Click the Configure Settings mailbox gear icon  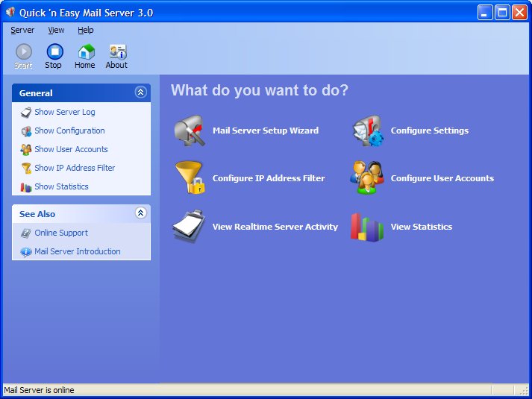[x=368, y=131]
